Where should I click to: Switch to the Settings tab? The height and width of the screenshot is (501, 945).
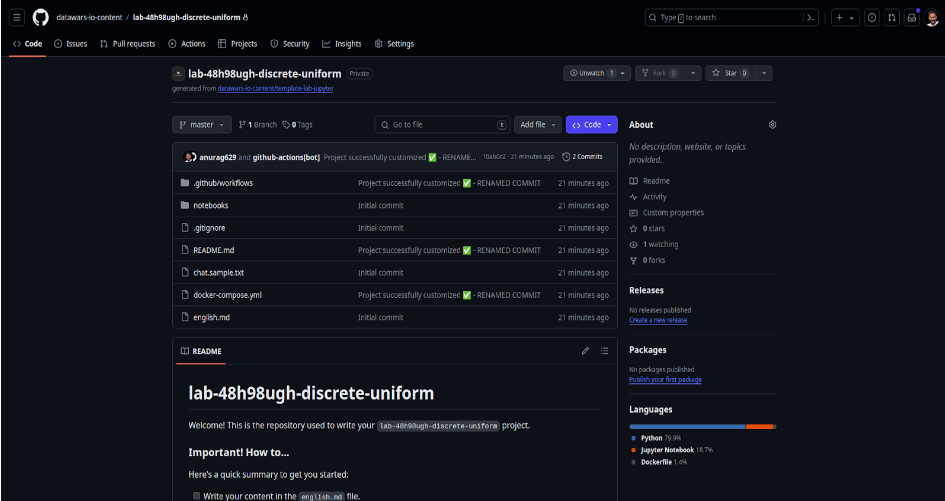click(x=394, y=44)
